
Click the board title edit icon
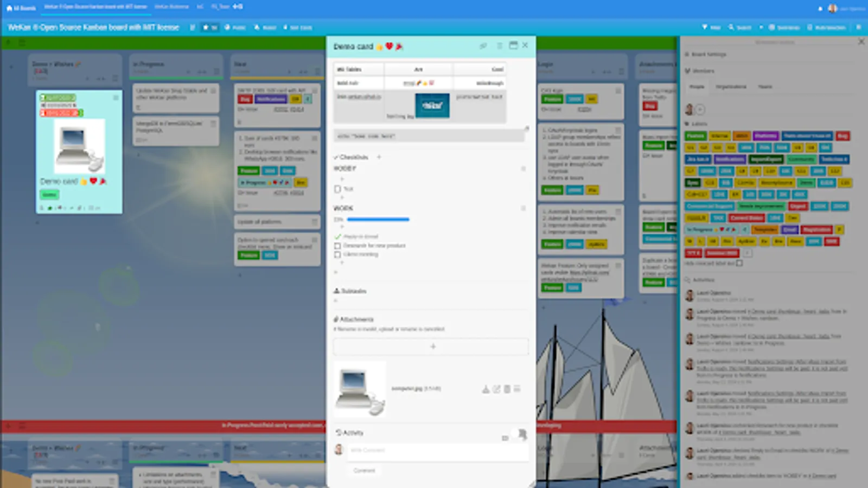(x=192, y=27)
